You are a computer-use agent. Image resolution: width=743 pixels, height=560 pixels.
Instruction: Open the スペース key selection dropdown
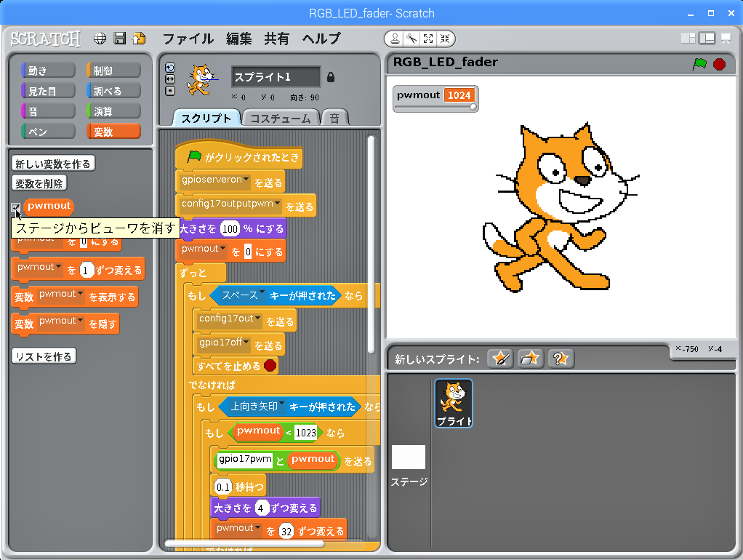(x=262, y=293)
